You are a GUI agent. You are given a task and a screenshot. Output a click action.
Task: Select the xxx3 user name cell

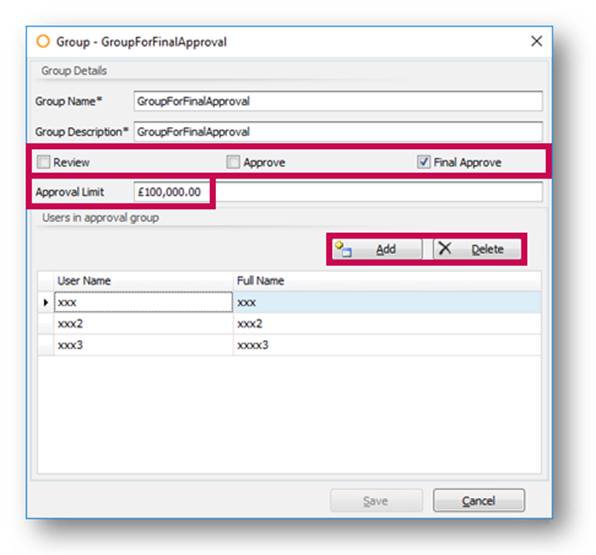[x=143, y=345]
